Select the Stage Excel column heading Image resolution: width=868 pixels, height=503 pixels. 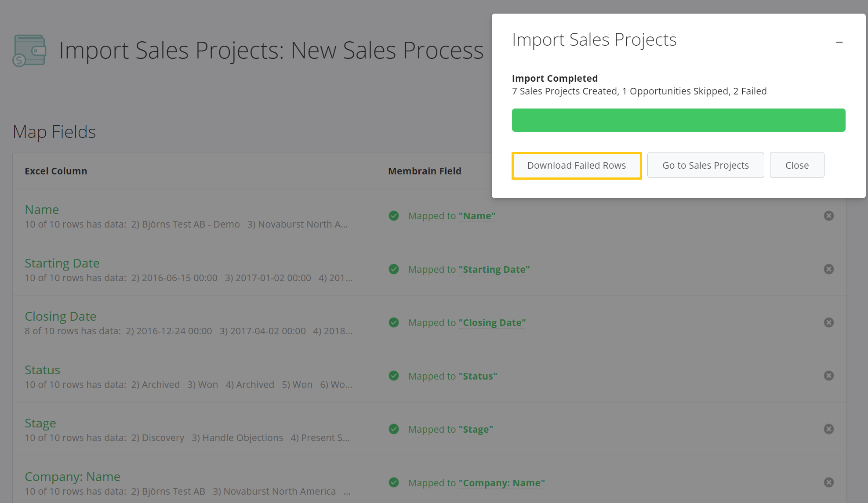[x=40, y=423]
